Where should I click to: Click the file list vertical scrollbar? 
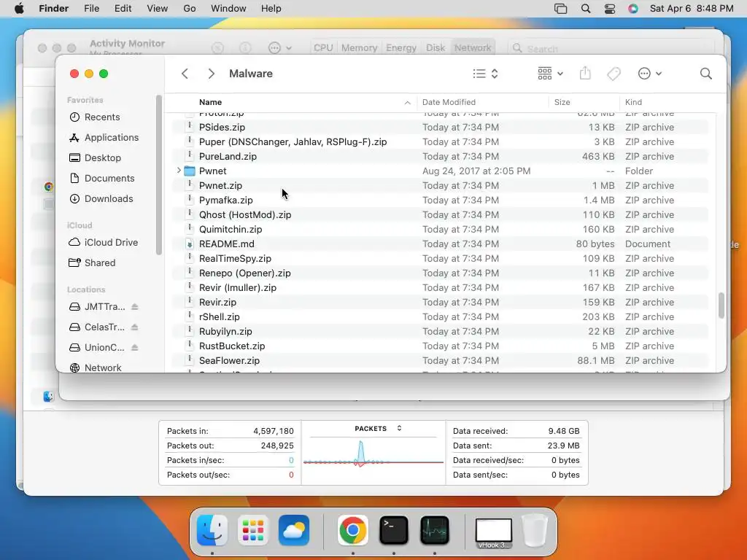click(721, 306)
